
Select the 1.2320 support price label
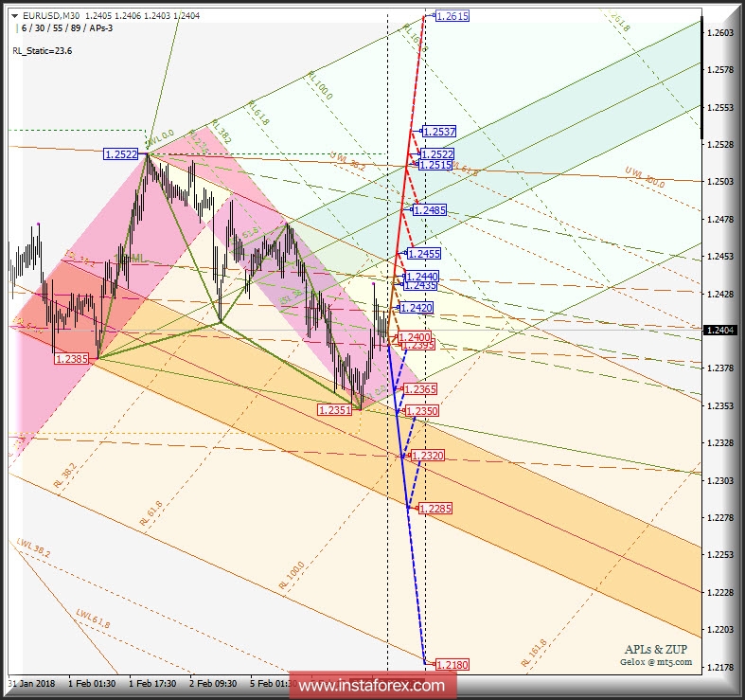click(x=428, y=456)
